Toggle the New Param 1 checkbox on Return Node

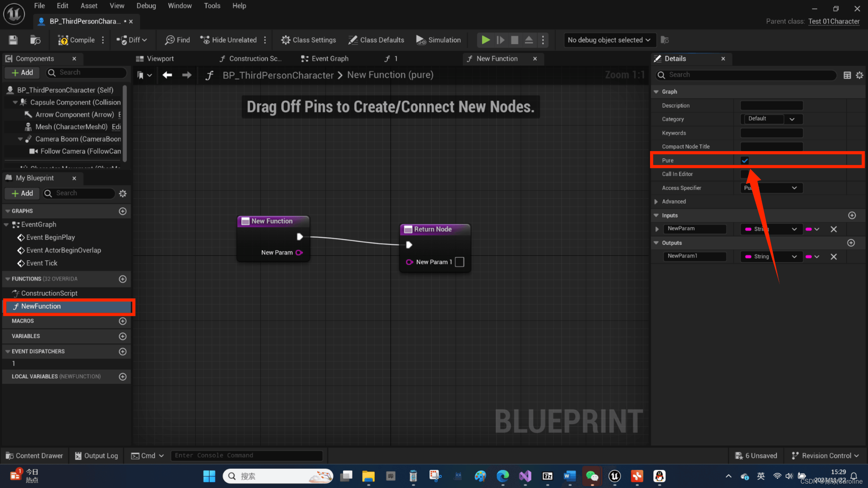point(459,262)
